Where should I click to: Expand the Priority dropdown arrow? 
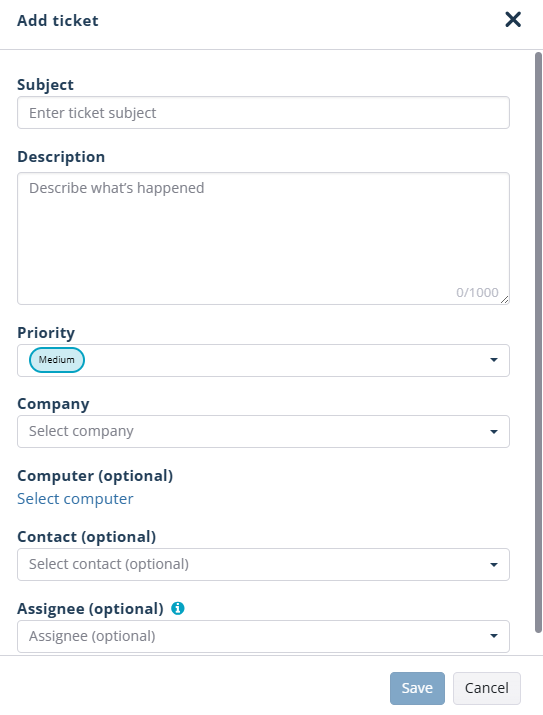[x=494, y=360]
